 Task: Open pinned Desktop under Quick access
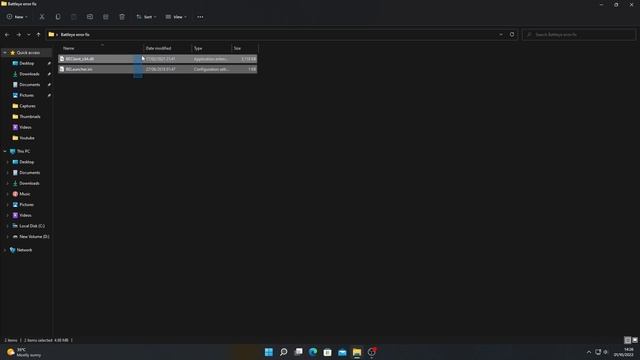click(x=27, y=63)
